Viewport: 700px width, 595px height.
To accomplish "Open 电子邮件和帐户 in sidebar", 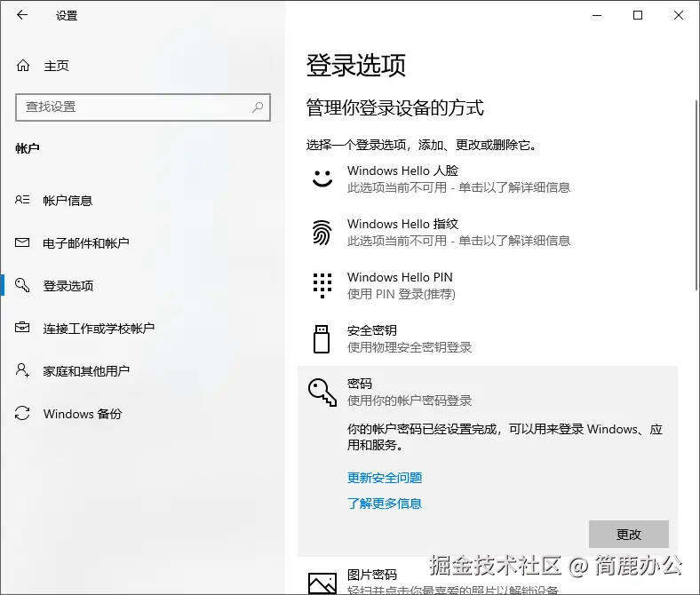I will 143,242.
